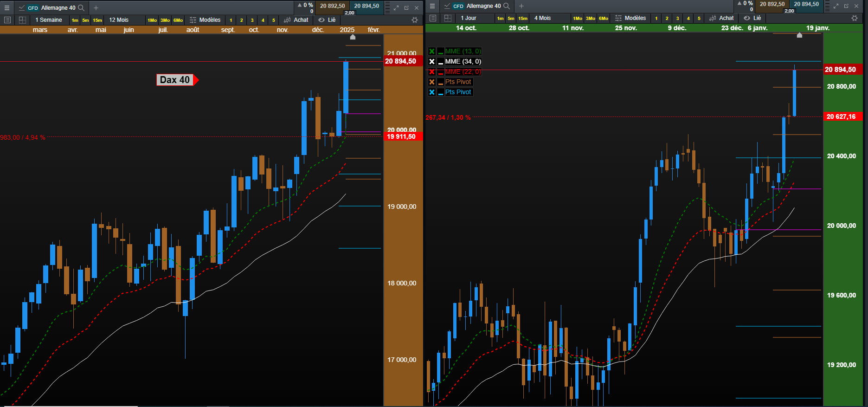Click the Achat button on right chart
This screenshot has width=868, height=407.
(722, 18)
